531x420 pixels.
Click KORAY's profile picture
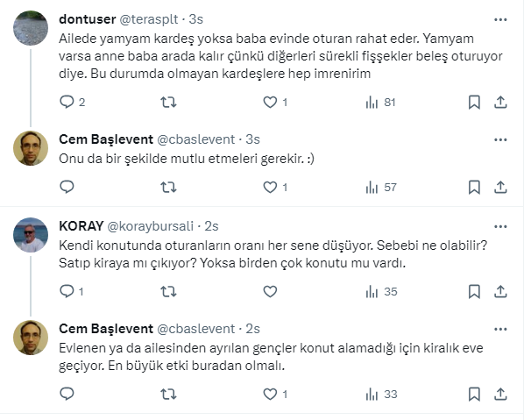(31, 235)
